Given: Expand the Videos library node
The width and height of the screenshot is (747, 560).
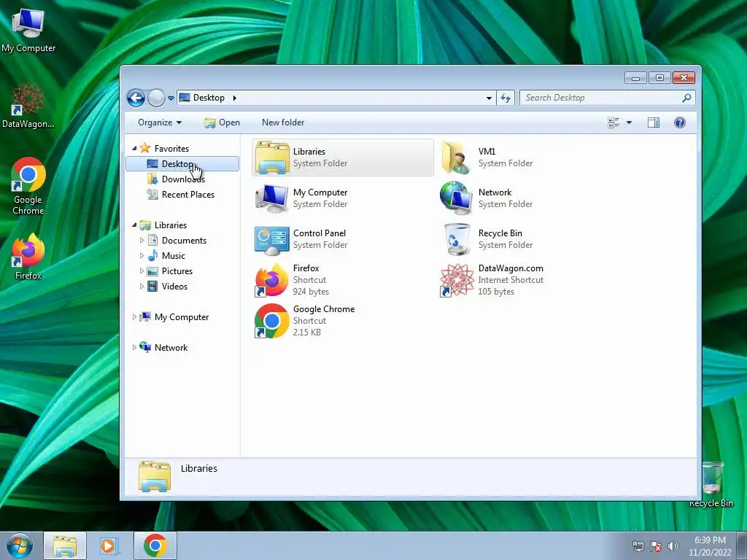Looking at the screenshot, I should coord(142,286).
